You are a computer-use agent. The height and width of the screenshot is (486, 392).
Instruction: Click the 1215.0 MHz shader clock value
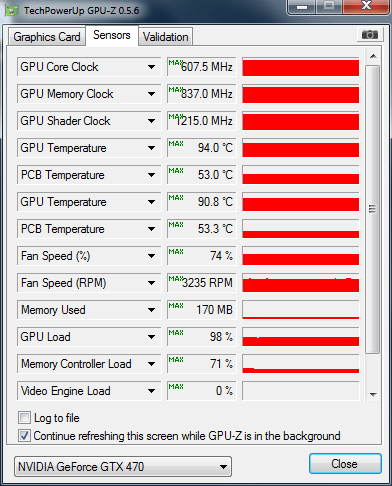(x=202, y=121)
